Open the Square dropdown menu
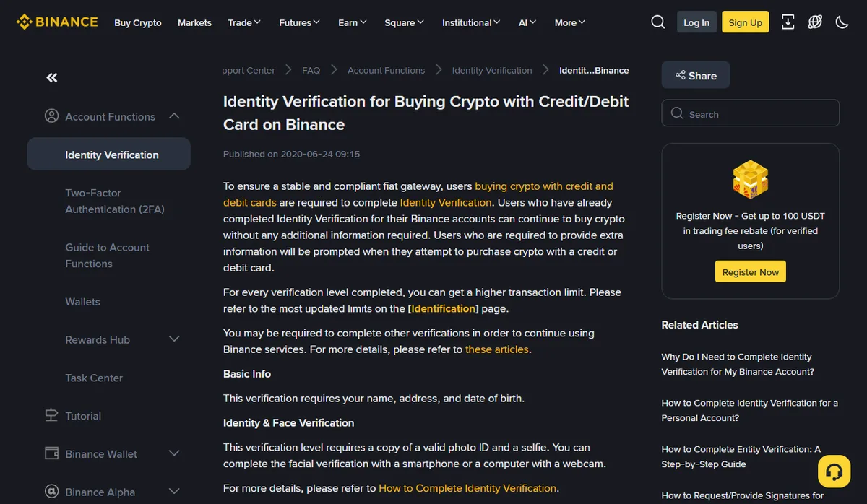This screenshot has height=504, width=867. point(405,22)
